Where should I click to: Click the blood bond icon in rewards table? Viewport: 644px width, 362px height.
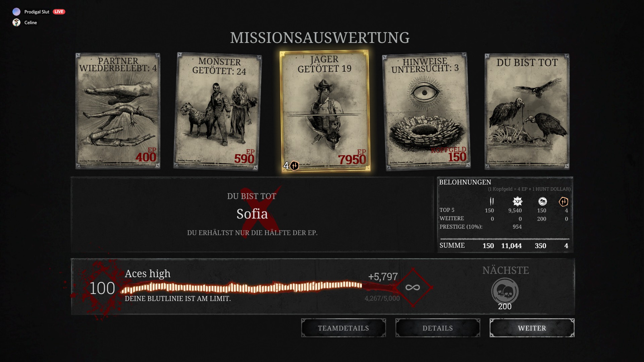coord(563,201)
